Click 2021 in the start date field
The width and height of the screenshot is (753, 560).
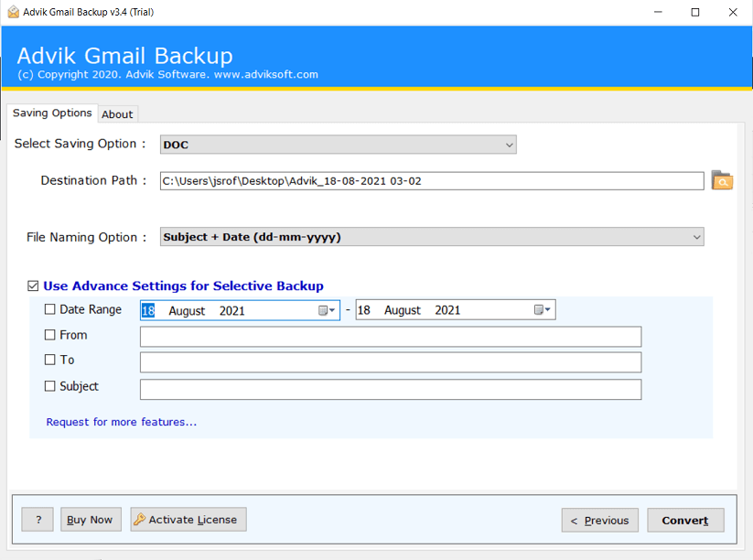(x=232, y=311)
